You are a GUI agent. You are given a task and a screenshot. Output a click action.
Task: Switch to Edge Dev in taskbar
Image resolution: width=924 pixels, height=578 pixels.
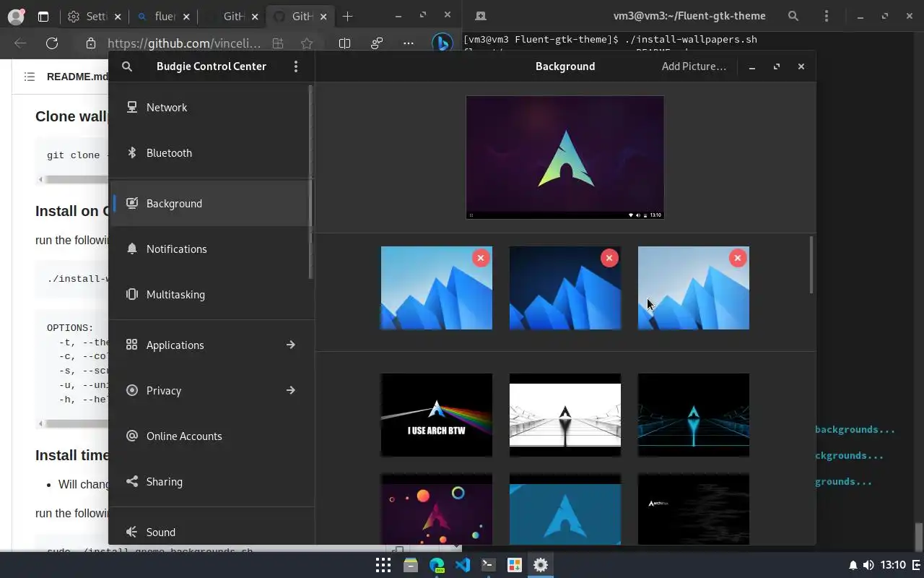(x=437, y=565)
